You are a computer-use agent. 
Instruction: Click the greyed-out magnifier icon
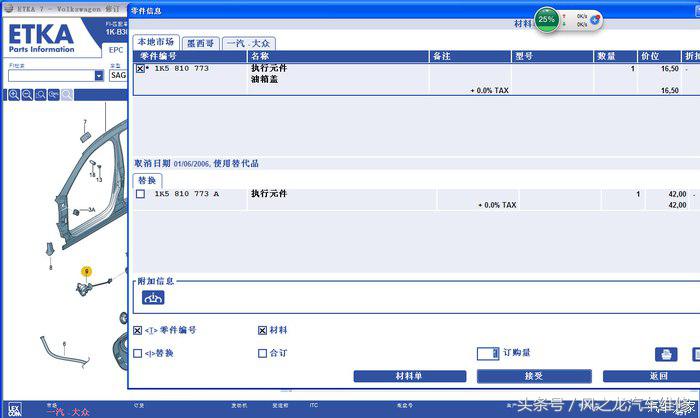tap(67, 95)
